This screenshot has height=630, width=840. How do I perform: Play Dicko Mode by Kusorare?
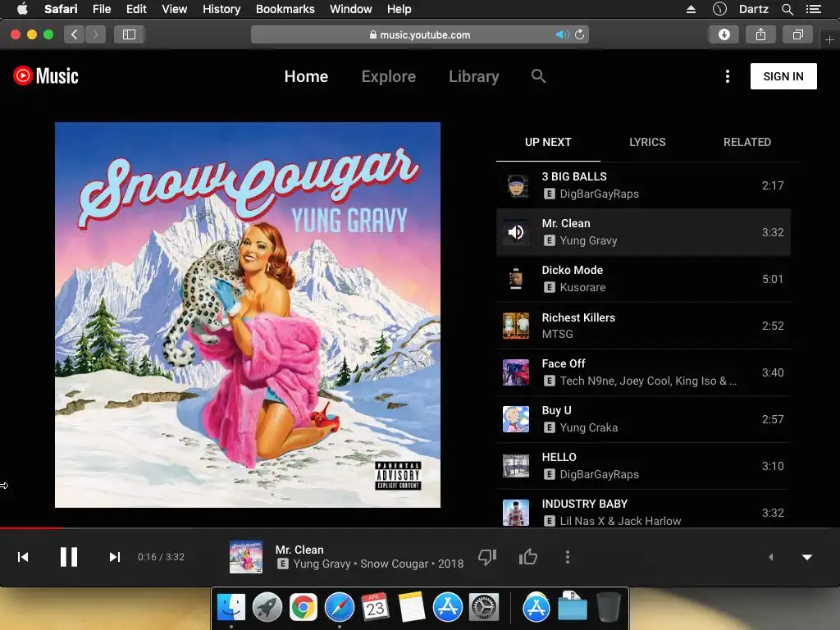click(x=643, y=279)
